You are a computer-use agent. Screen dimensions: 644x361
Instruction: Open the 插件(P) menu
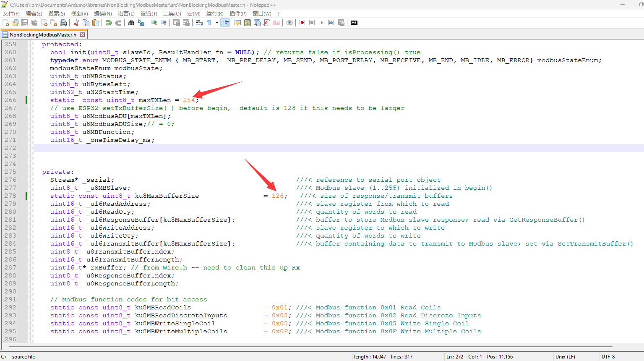(238, 13)
